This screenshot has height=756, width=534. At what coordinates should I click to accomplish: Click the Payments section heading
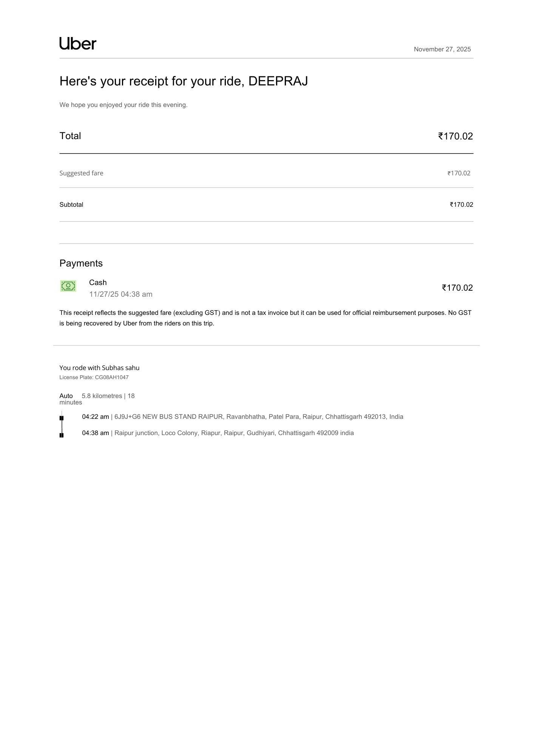(81, 263)
